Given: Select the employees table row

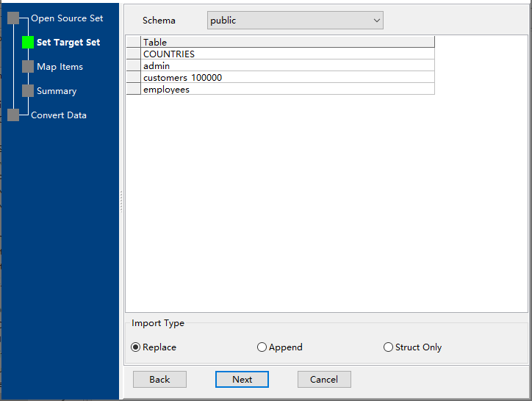Looking at the screenshot, I should point(166,90).
